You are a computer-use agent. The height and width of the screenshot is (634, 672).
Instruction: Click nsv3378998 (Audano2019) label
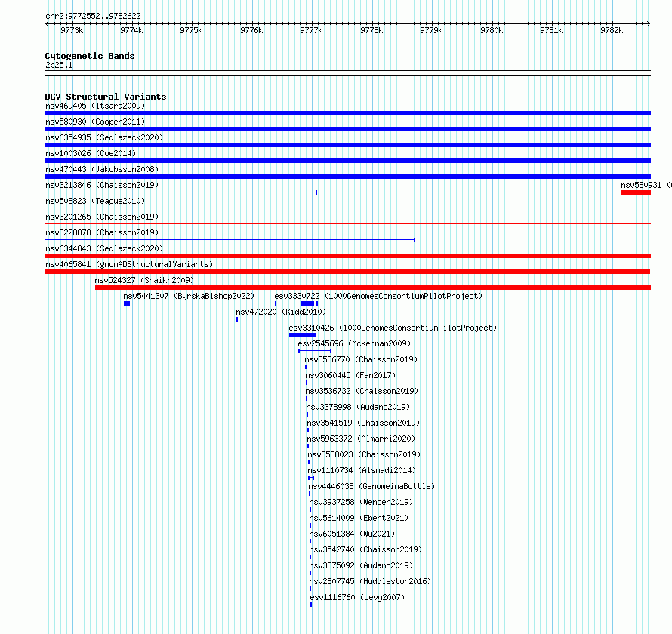[358, 407]
